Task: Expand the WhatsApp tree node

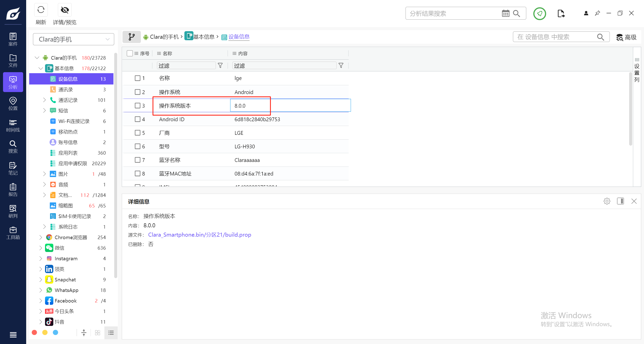Action: pos(41,290)
